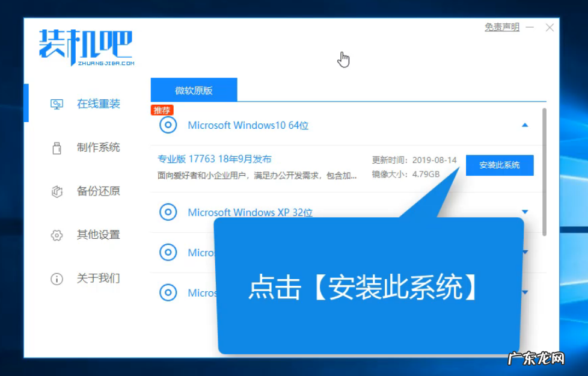Expand the Windows XP 32位 section
This screenshot has width=588, height=376.
pyautogui.click(x=525, y=212)
